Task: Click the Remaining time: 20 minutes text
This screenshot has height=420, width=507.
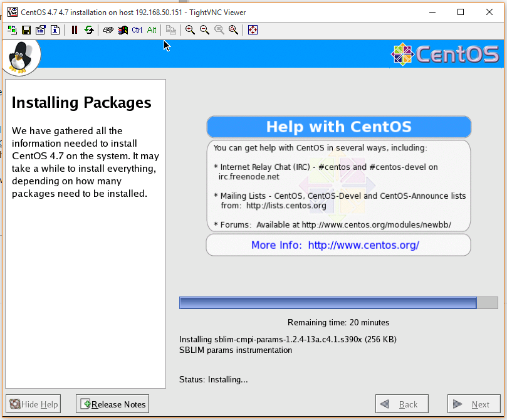Action: (x=338, y=322)
